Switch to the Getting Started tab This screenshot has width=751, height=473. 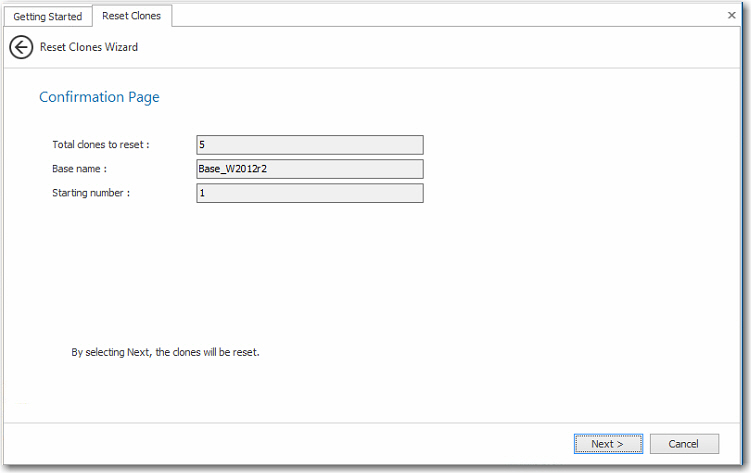pyautogui.click(x=47, y=16)
